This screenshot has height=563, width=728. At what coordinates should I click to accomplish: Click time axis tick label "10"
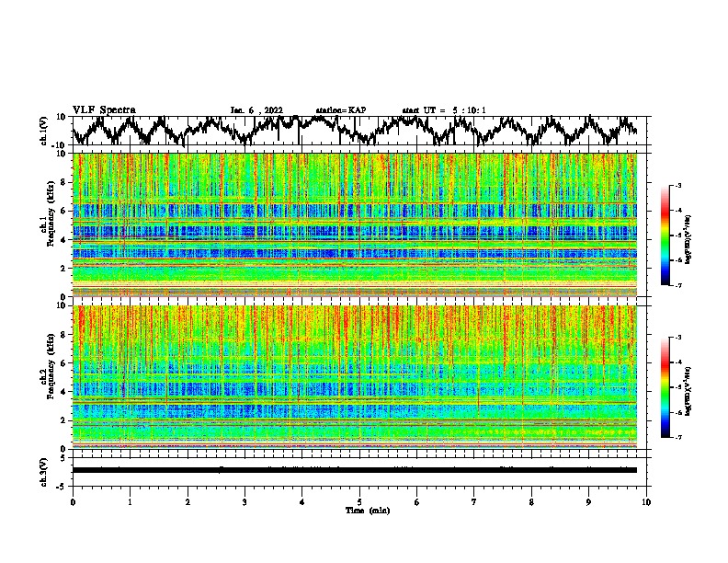pos(646,502)
